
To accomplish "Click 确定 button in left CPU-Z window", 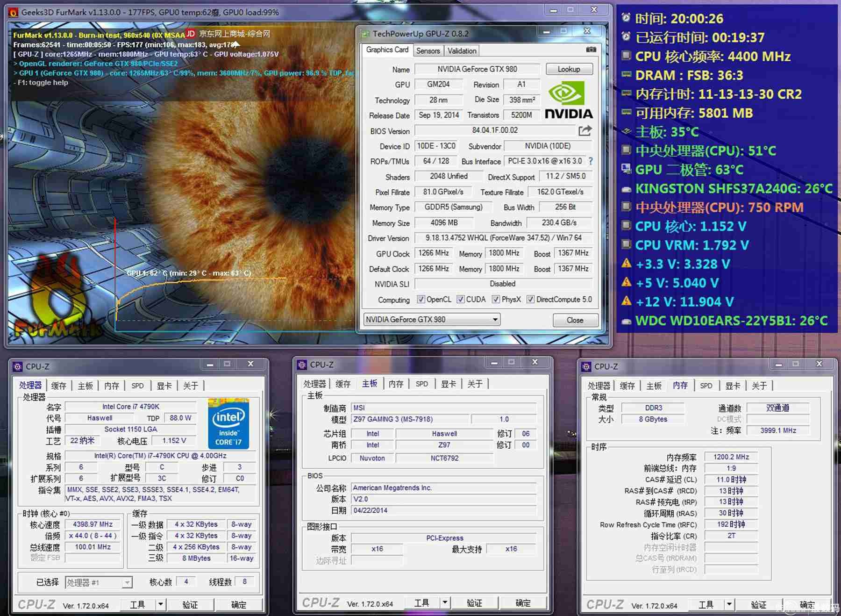I will (239, 604).
